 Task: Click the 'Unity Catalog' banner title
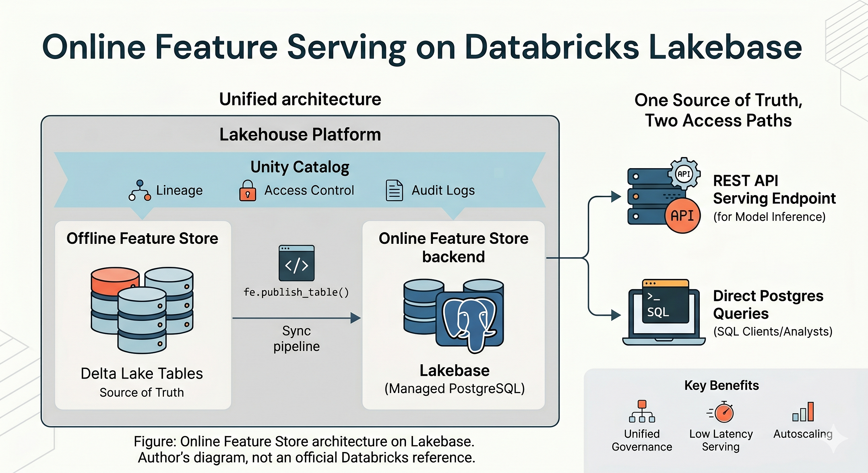point(300,167)
